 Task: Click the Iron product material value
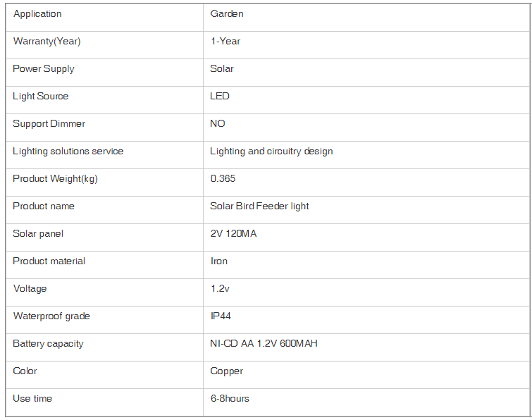pyautogui.click(x=219, y=261)
